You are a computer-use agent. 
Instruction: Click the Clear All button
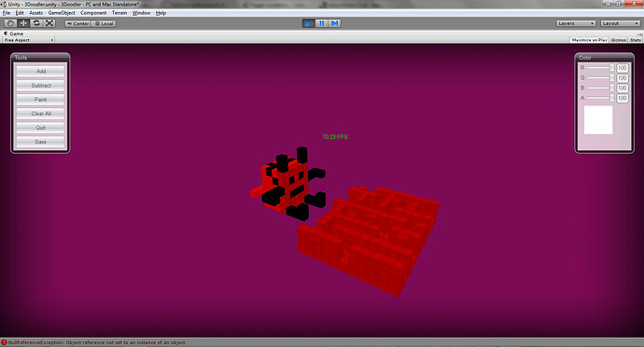[41, 114]
